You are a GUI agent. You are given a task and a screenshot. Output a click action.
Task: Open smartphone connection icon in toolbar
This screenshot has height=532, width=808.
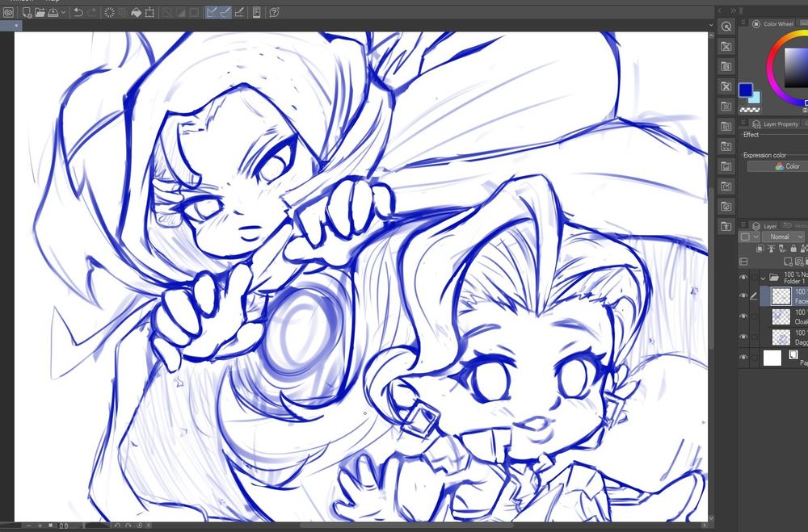(x=256, y=12)
